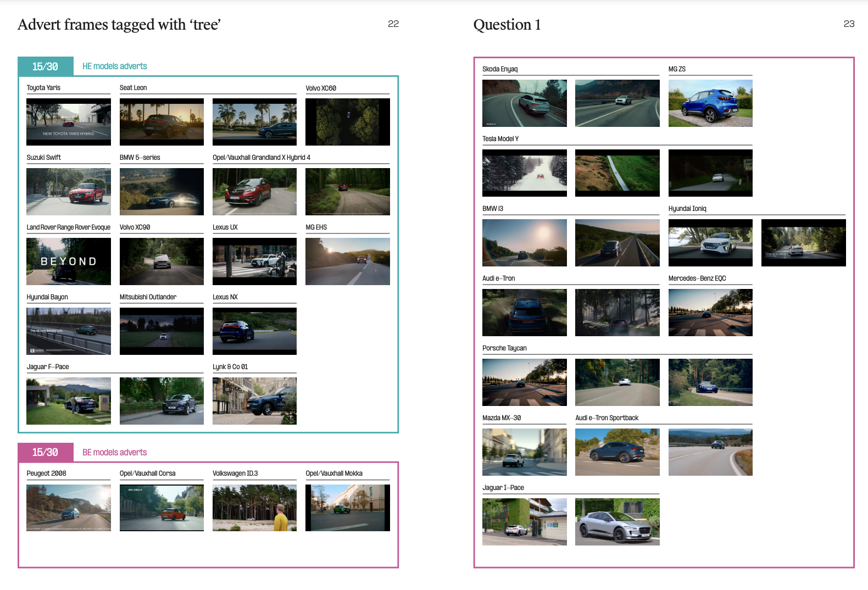Open the Lexus NX blue car frame

254,331
